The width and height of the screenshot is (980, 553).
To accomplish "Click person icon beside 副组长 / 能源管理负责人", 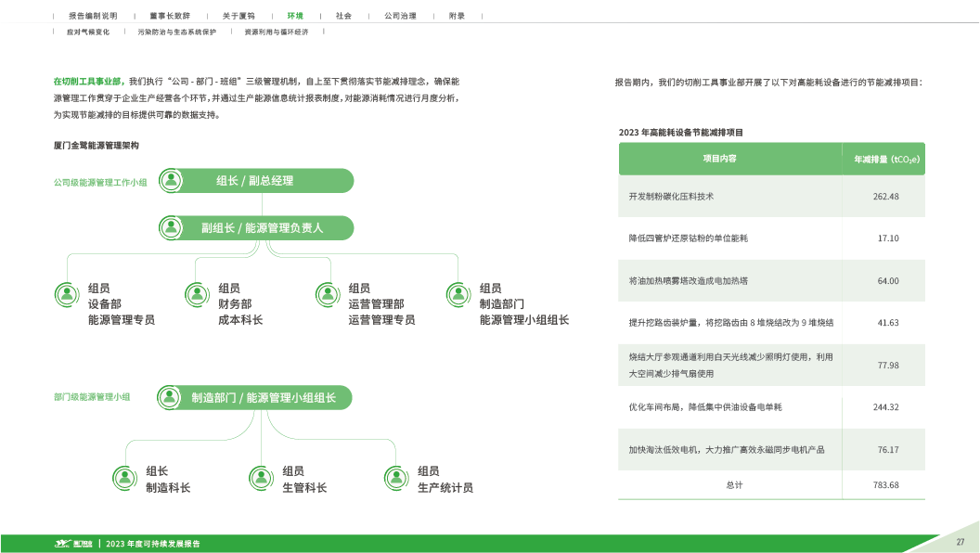I will (x=171, y=227).
